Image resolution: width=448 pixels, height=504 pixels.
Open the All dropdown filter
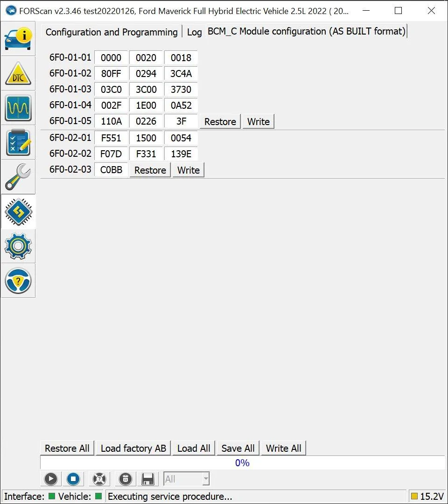(x=186, y=479)
